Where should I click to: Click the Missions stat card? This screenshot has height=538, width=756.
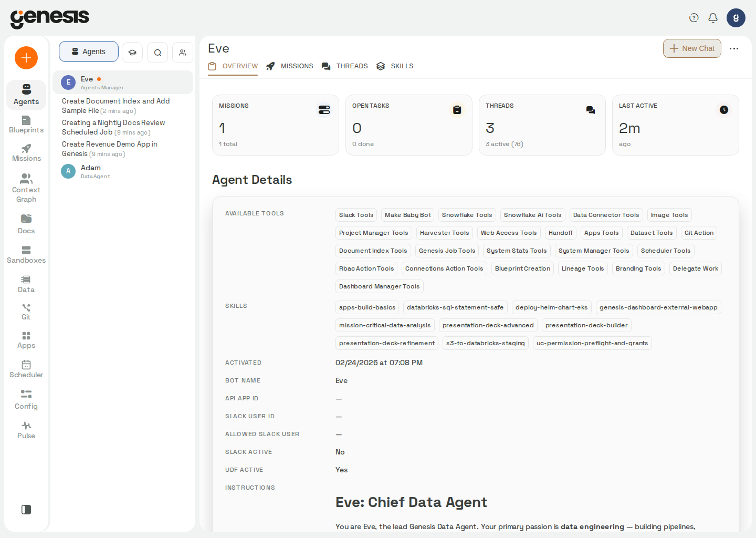(x=276, y=125)
